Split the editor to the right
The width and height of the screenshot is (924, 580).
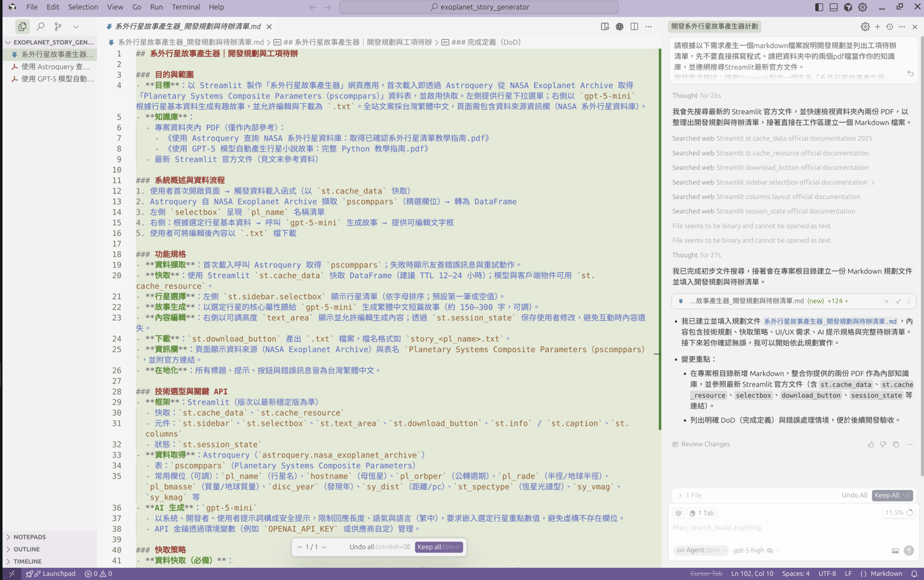634,26
